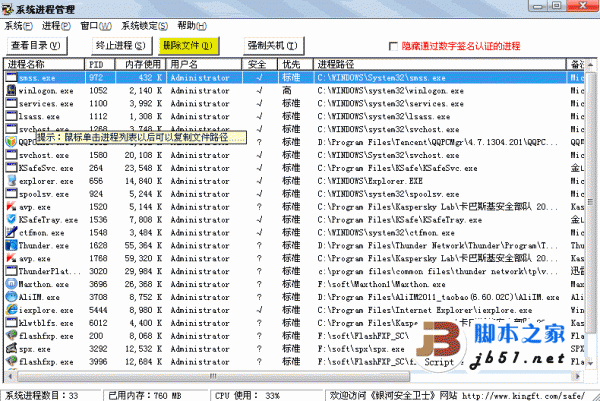Click the horizontal scrollbar thumb
Image resolution: width=600 pixels, height=401 pixels.
coord(213,377)
